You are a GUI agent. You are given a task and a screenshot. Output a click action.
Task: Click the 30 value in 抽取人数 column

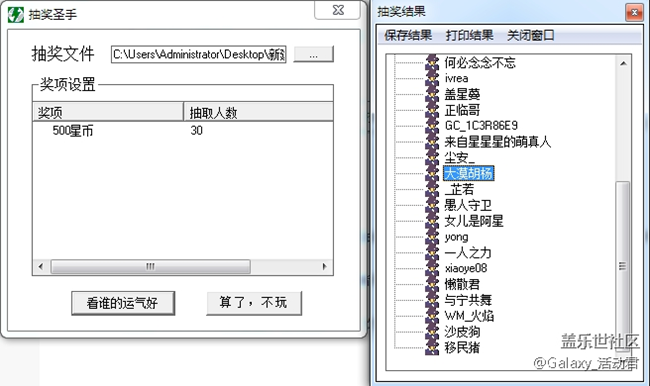click(196, 131)
